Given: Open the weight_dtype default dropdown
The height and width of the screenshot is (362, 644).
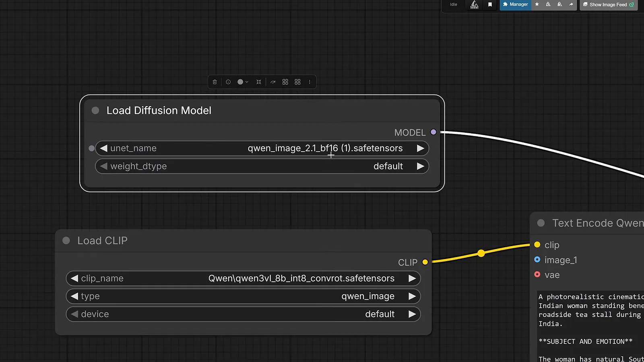Looking at the screenshot, I should click(x=388, y=166).
